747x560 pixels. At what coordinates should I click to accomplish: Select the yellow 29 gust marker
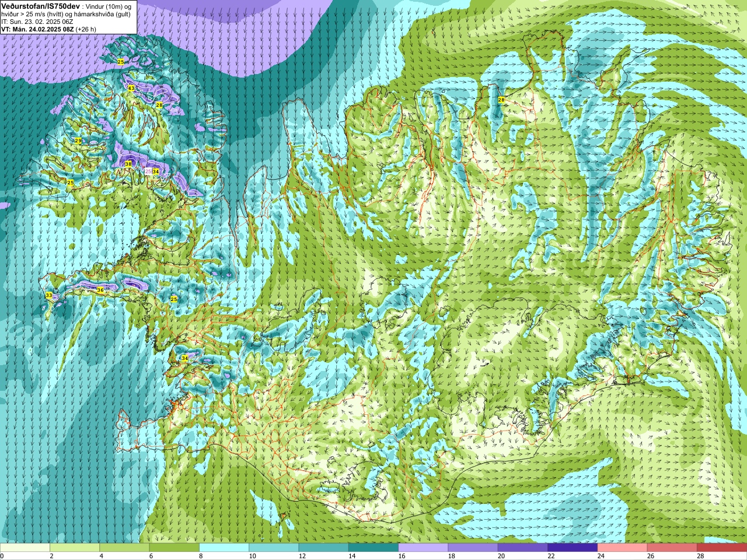[x=78, y=141]
